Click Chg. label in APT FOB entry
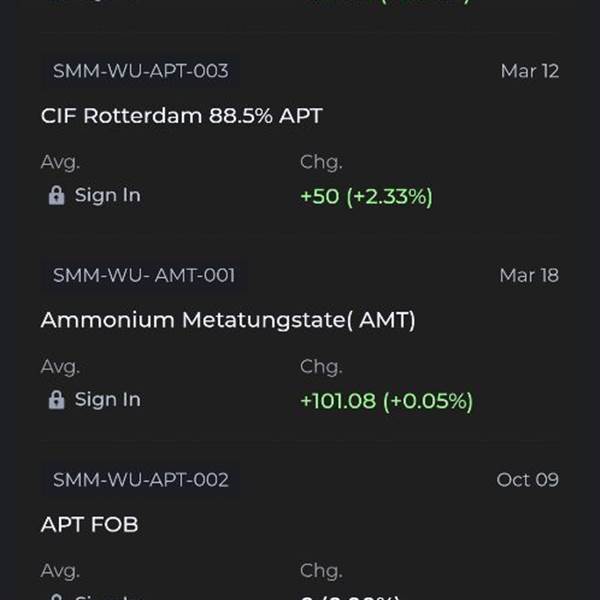Viewport: 600px width, 600px height. point(320,571)
